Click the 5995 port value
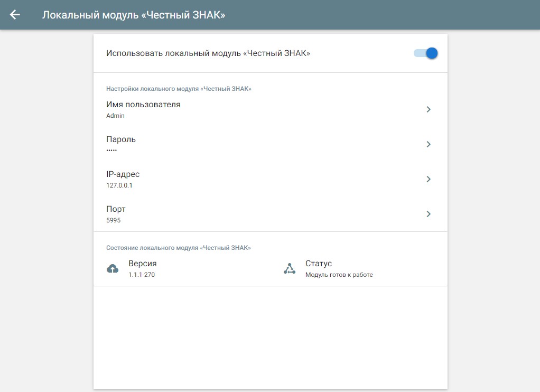Viewport: 540px width, 392px height. point(113,220)
